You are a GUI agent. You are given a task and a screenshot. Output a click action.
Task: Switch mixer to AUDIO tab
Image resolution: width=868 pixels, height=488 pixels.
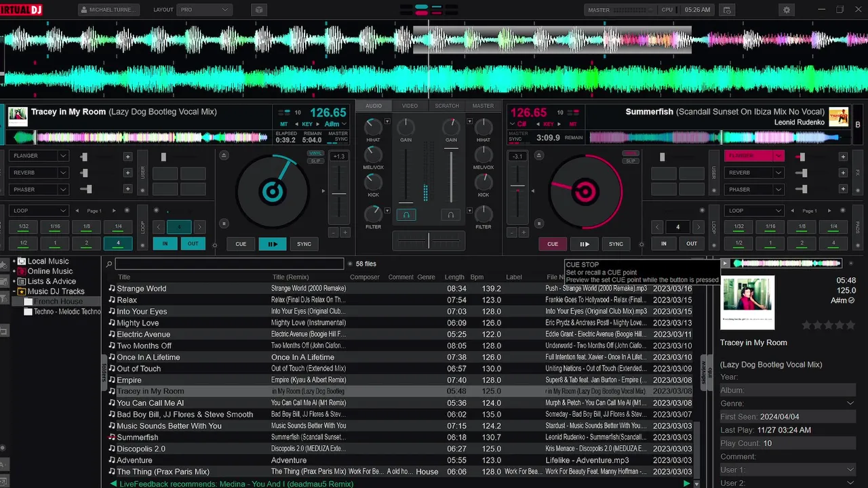click(x=374, y=106)
